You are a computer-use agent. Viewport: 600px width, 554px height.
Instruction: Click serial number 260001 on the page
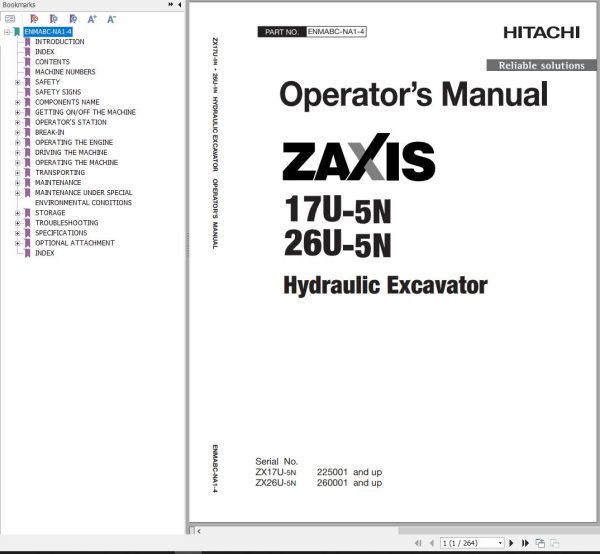332,483
